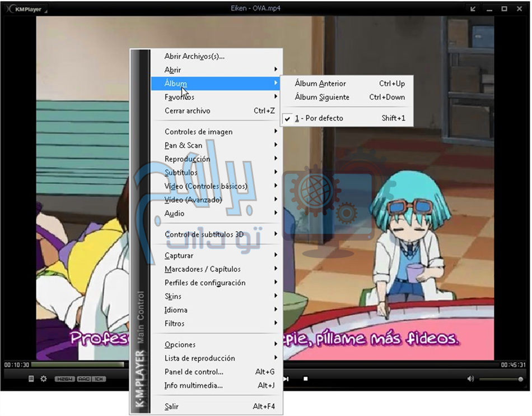Mute audio with the speaker icon
This screenshot has width=532, height=416.
coord(470,379)
